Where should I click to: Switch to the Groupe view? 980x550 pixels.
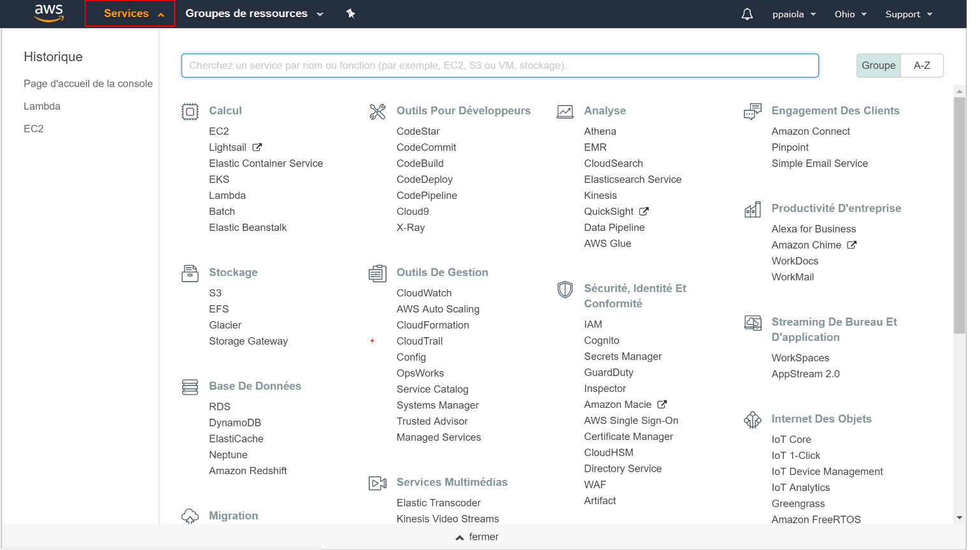pyautogui.click(x=879, y=66)
